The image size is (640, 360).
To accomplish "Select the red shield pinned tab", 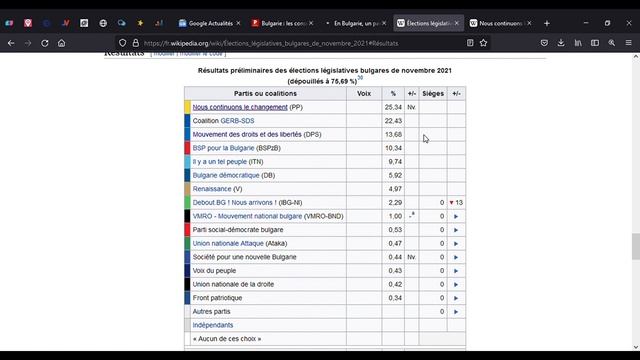I will point(28,23).
